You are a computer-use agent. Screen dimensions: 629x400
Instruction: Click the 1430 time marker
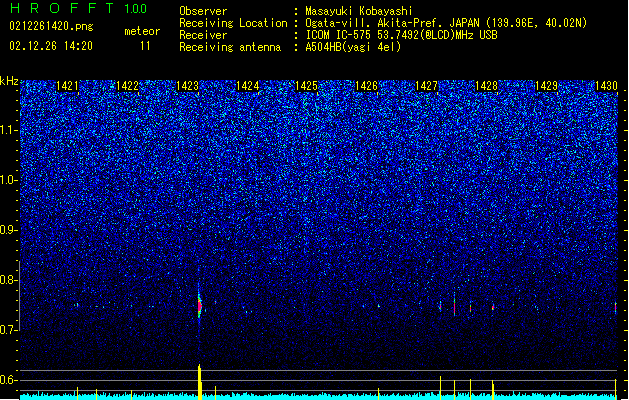tap(606, 86)
